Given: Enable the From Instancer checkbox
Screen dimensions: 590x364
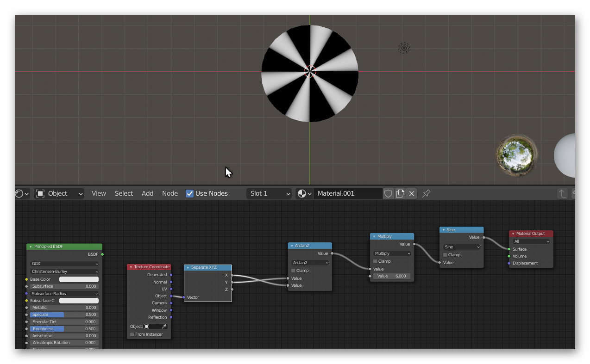Looking at the screenshot, I should pyautogui.click(x=132, y=334).
